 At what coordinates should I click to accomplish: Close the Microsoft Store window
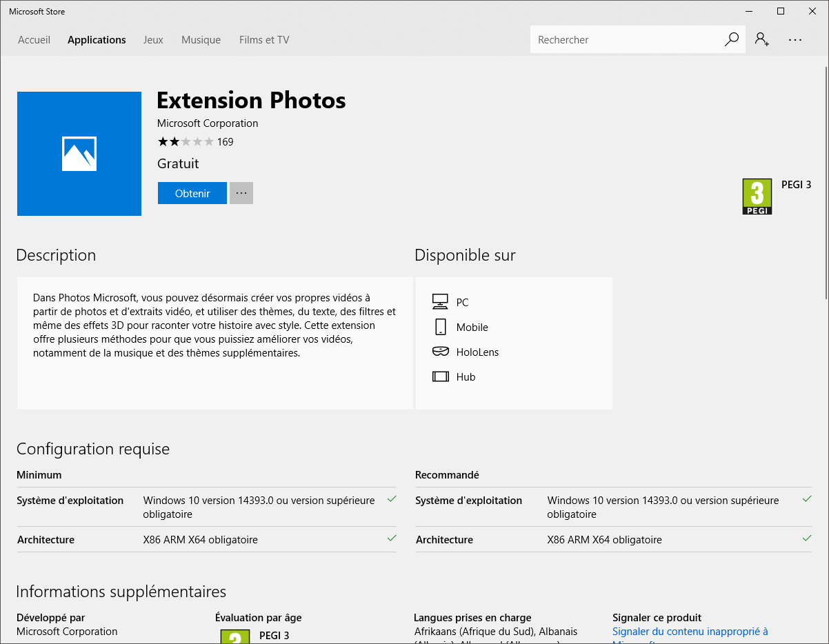click(x=812, y=11)
